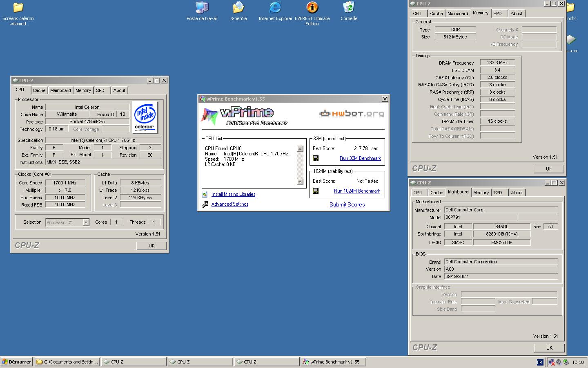
Task: Click first system tray icon
Action: point(551,362)
